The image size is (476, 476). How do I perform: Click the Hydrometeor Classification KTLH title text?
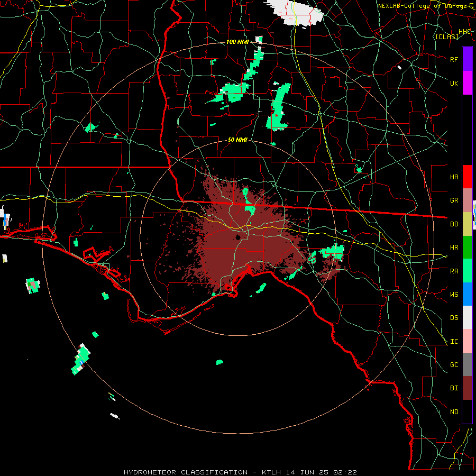pos(240,472)
